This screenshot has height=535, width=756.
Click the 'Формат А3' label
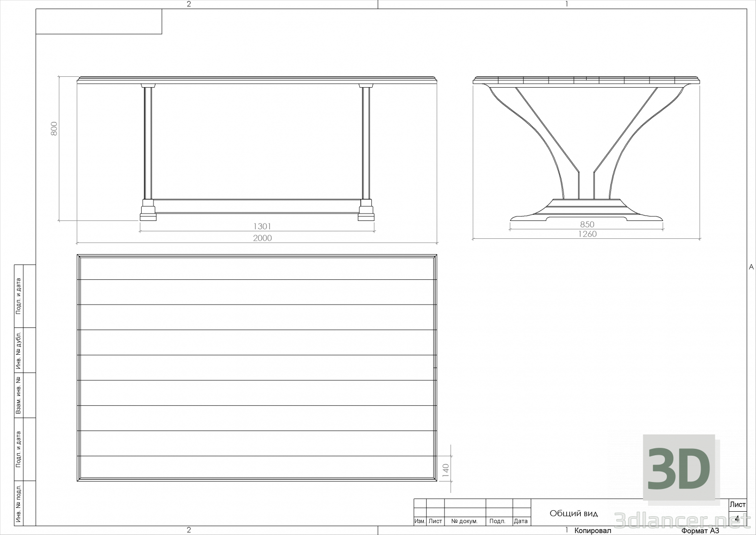pos(700,531)
